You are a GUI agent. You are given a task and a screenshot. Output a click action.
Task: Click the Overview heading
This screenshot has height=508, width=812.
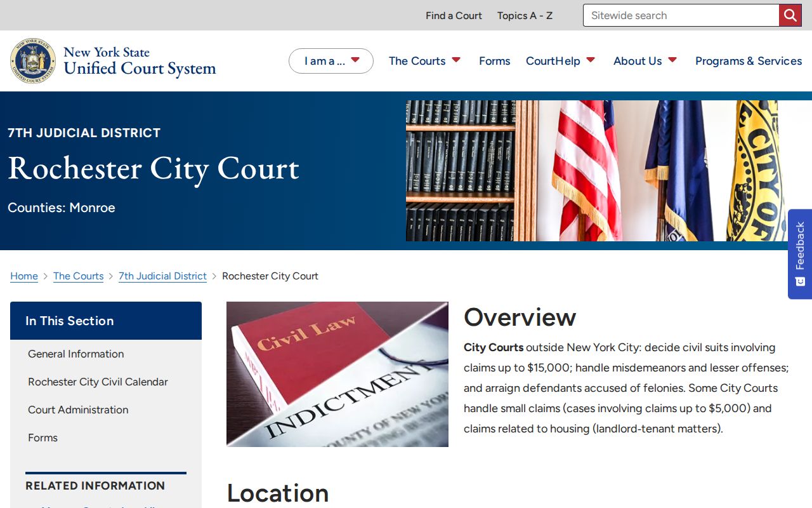520,317
